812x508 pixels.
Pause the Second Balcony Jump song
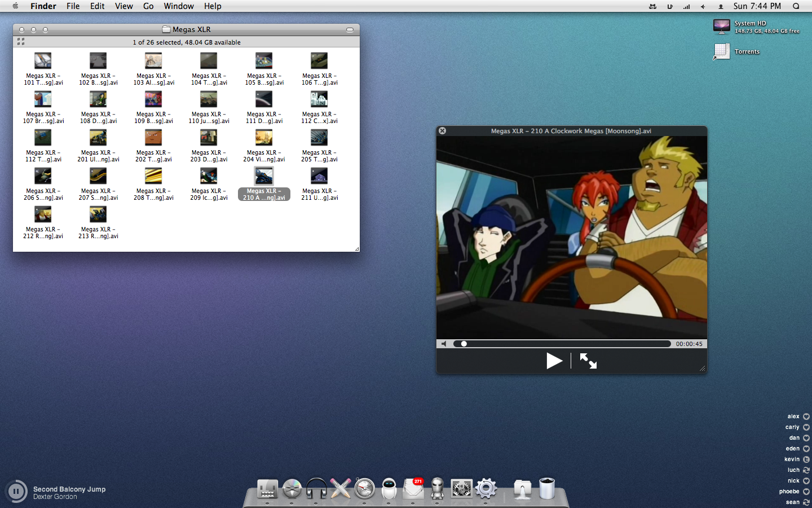[16, 492]
